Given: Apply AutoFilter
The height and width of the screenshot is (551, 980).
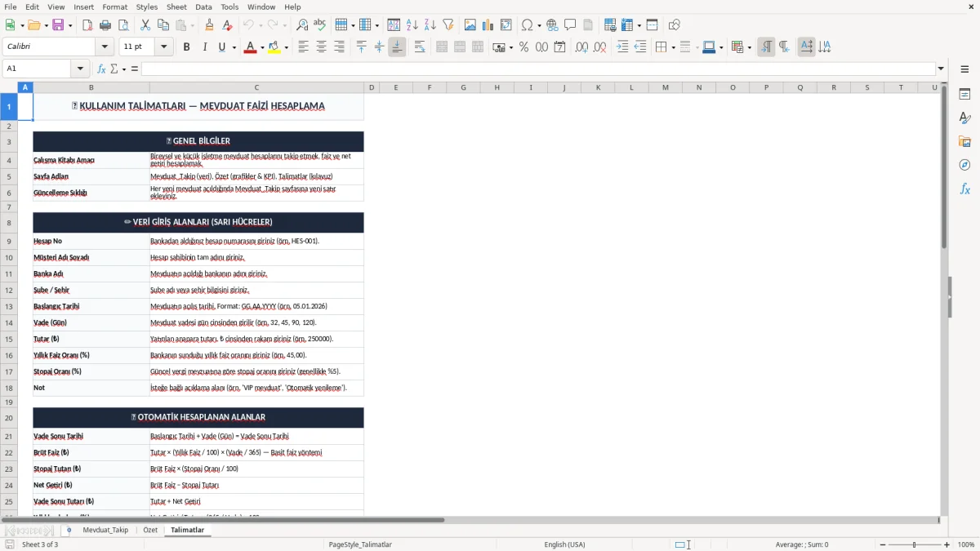Looking at the screenshot, I should coord(448,25).
